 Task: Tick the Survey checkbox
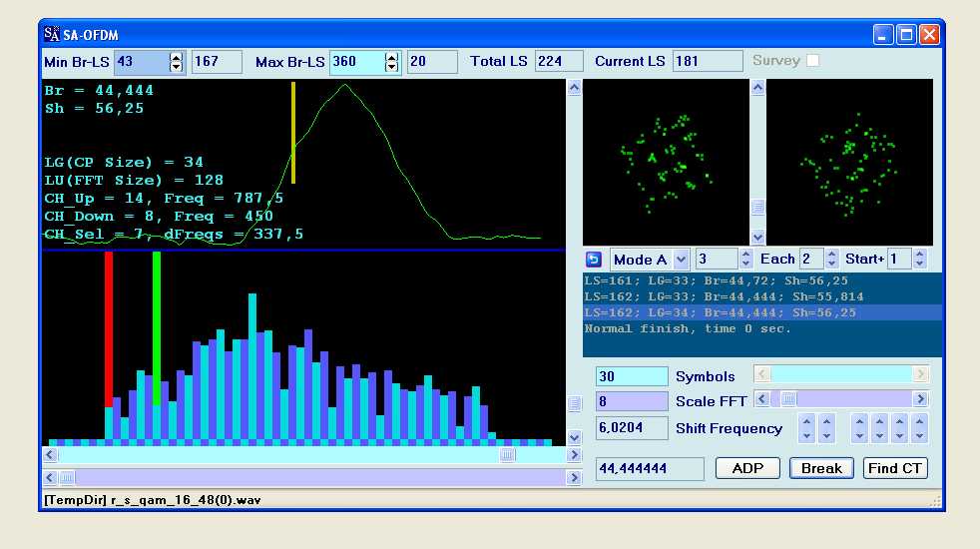tap(812, 61)
